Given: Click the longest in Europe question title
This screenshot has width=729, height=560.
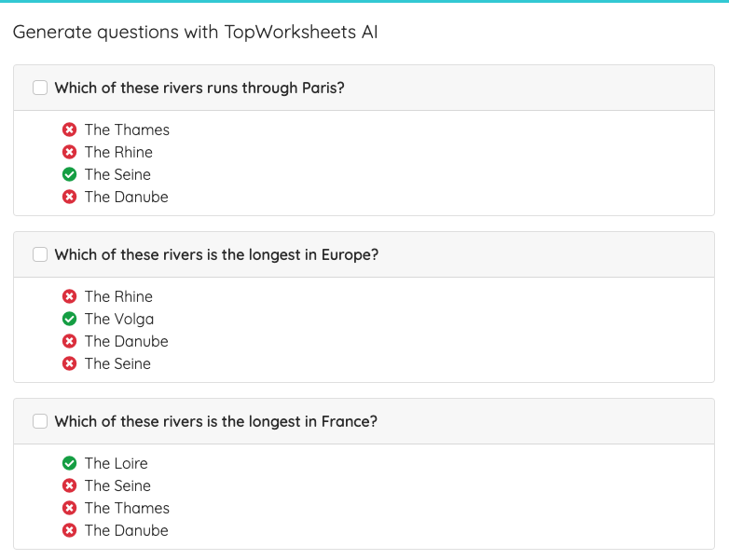Looking at the screenshot, I should (216, 254).
